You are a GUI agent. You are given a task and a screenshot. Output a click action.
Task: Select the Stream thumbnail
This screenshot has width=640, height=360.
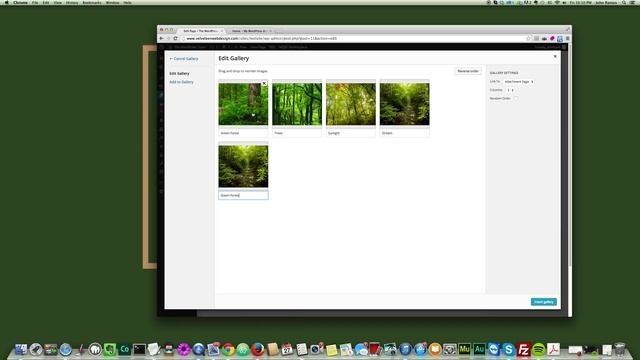[x=404, y=104]
